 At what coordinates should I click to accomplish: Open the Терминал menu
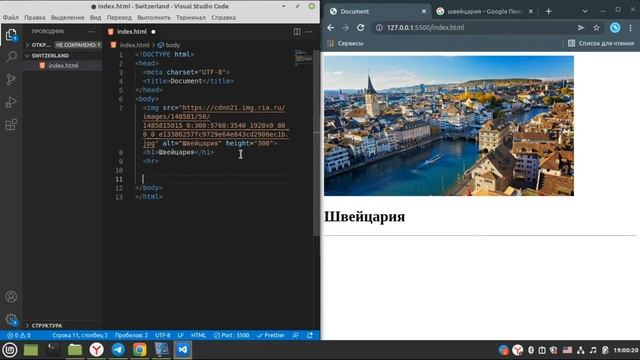coord(191,18)
